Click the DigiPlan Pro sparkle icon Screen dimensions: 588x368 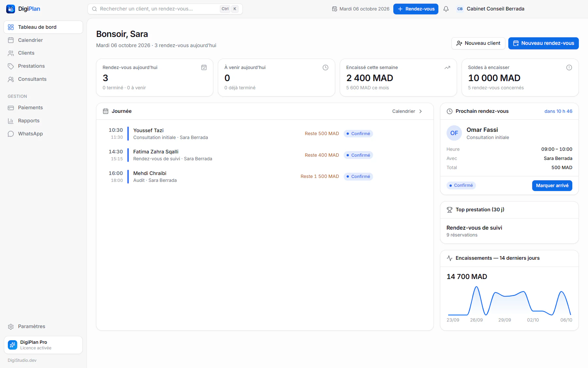point(12,345)
